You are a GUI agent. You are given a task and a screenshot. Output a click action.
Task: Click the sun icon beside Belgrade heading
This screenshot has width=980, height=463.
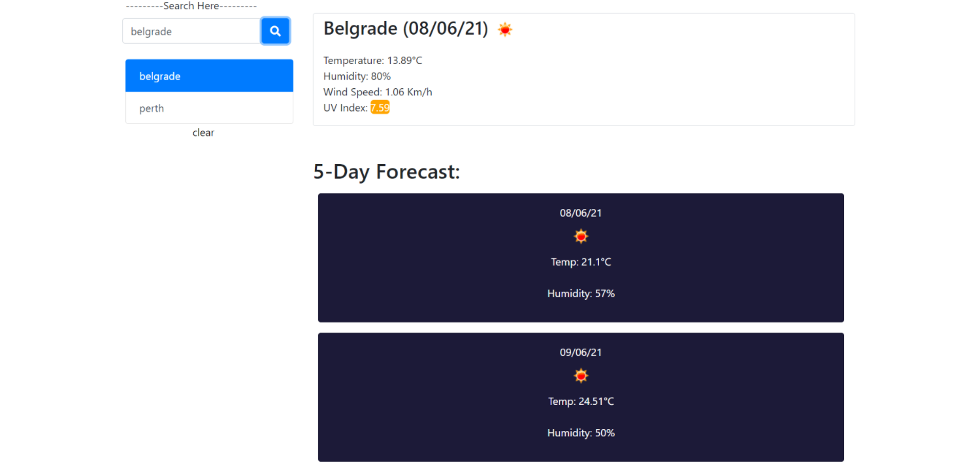coord(504,29)
